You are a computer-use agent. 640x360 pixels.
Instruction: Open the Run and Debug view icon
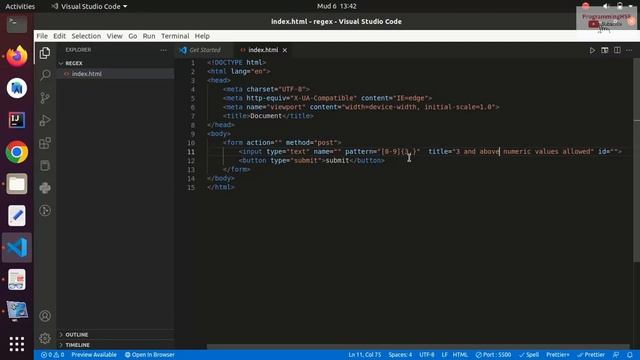[45, 120]
